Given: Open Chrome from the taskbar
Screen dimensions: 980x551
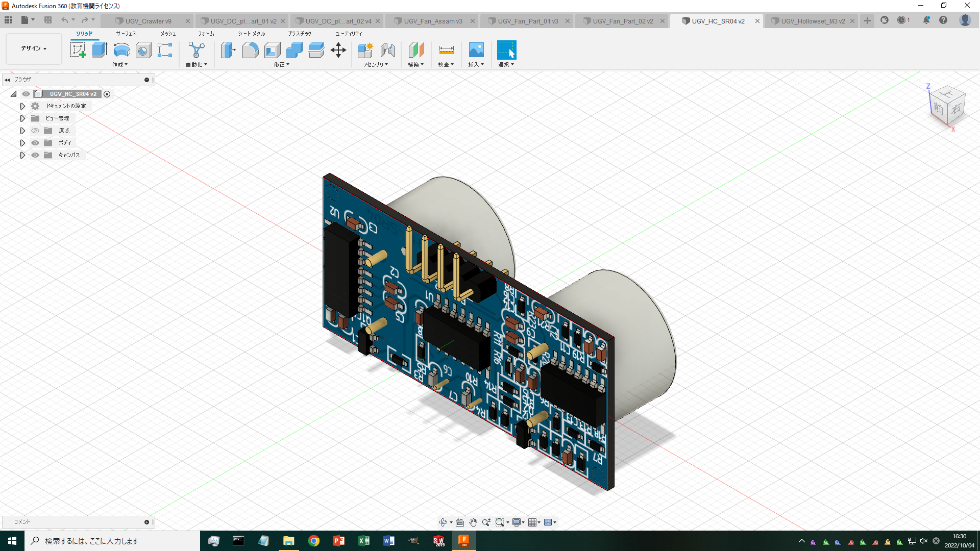Looking at the screenshot, I should click(x=314, y=541).
